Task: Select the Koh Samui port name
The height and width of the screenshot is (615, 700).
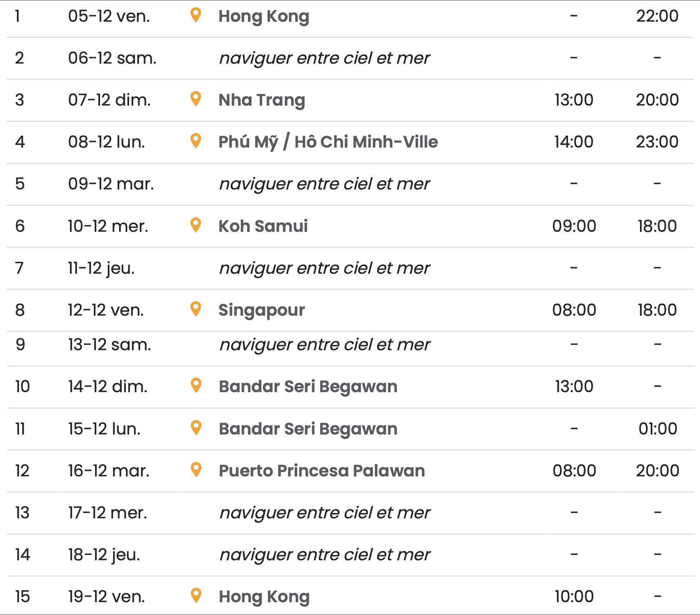Action: (x=263, y=226)
